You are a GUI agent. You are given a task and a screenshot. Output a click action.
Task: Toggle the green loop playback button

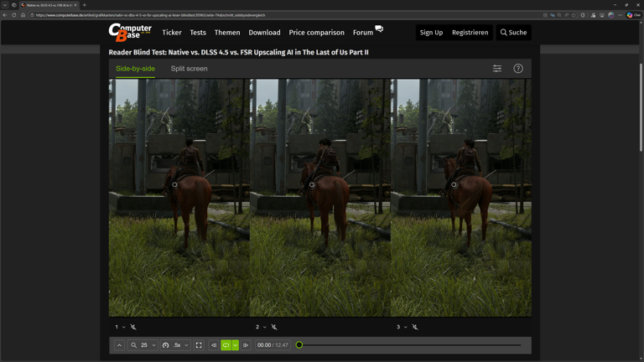pyautogui.click(x=226, y=345)
